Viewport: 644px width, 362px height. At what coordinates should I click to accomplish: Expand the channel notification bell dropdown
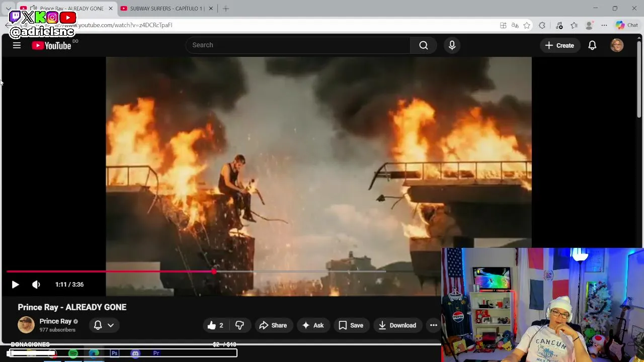[104, 325]
